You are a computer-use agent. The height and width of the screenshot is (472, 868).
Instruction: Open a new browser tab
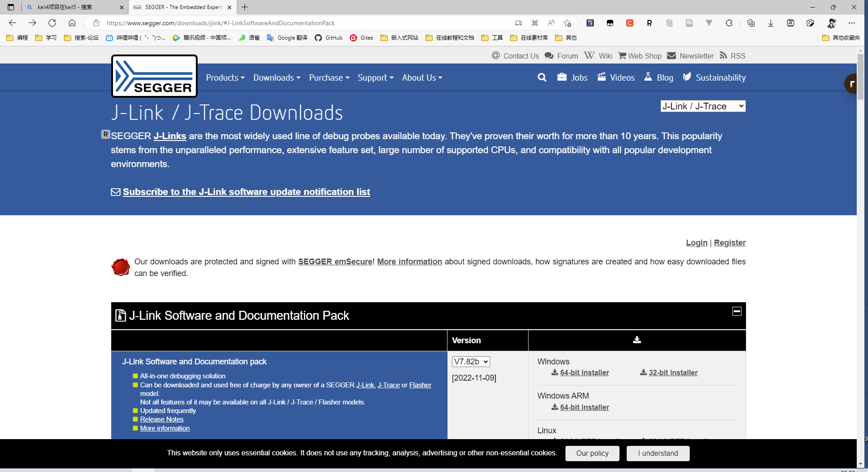coord(244,7)
